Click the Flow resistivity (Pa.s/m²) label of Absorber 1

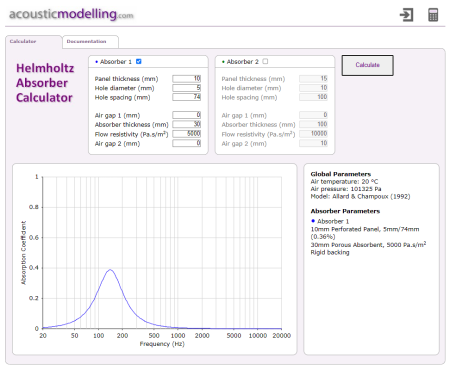click(131, 134)
